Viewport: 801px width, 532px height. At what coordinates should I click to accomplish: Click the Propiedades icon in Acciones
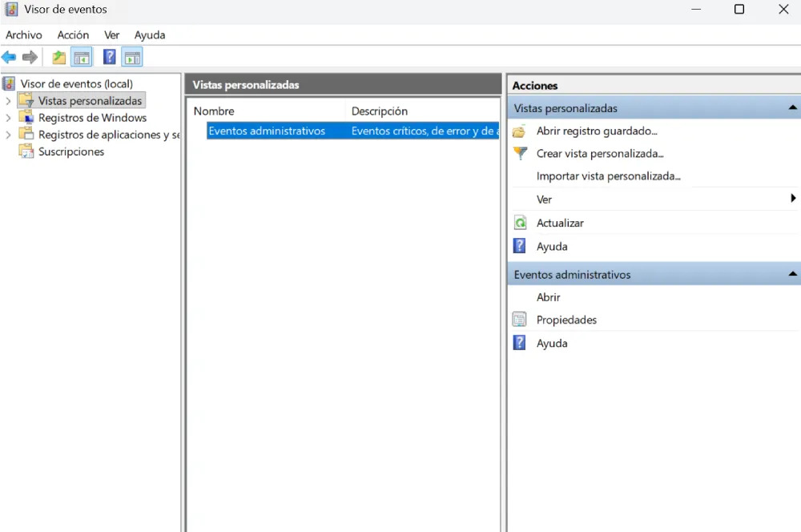pos(520,320)
